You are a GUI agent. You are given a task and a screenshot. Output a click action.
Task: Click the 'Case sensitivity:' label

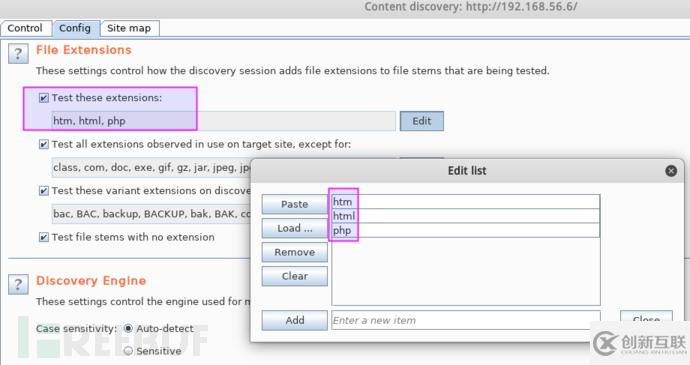click(x=77, y=329)
